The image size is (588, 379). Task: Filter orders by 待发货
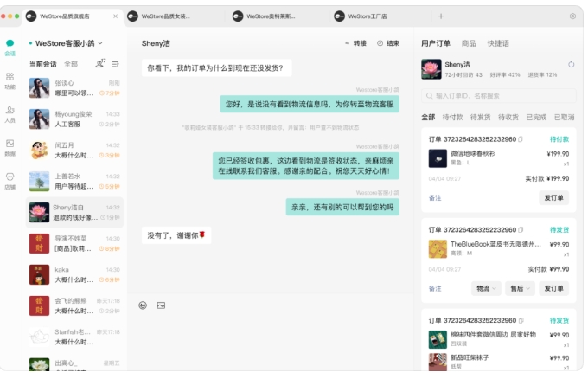coord(481,118)
